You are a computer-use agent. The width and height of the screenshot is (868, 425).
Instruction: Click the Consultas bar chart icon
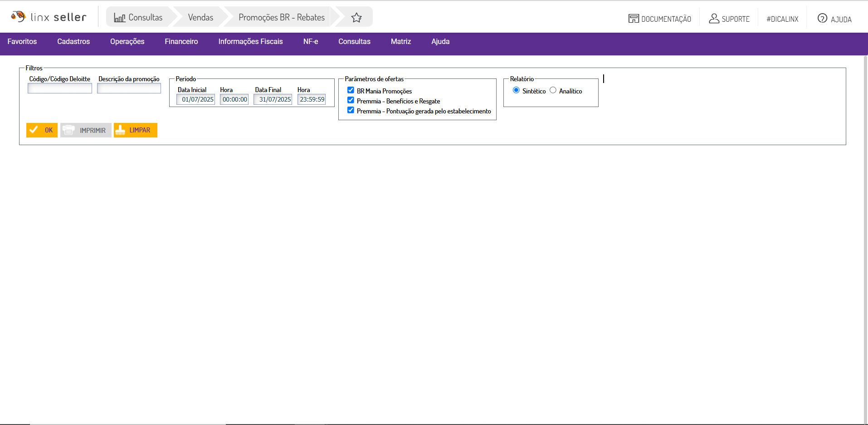tap(120, 18)
